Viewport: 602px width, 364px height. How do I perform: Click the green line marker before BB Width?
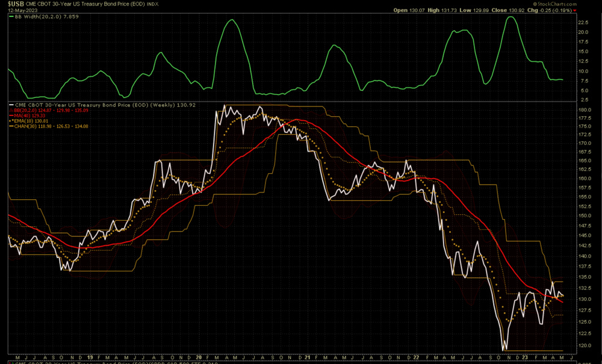pos(11,17)
